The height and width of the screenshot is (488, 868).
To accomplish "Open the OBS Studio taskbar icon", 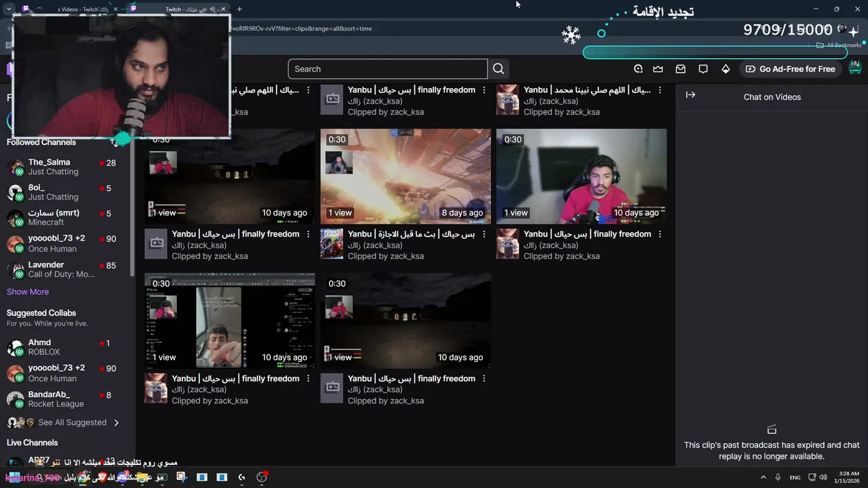I will point(262,477).
